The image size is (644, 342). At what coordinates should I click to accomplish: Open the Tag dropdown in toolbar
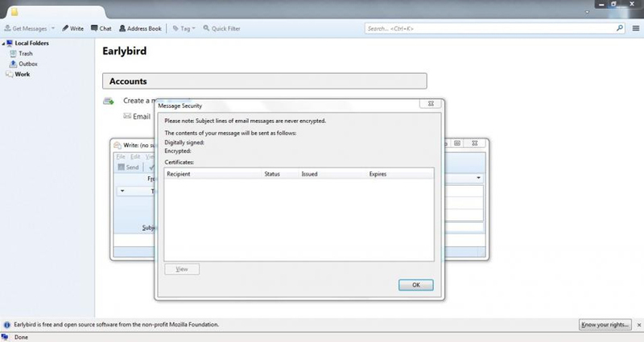coord(184,28)
